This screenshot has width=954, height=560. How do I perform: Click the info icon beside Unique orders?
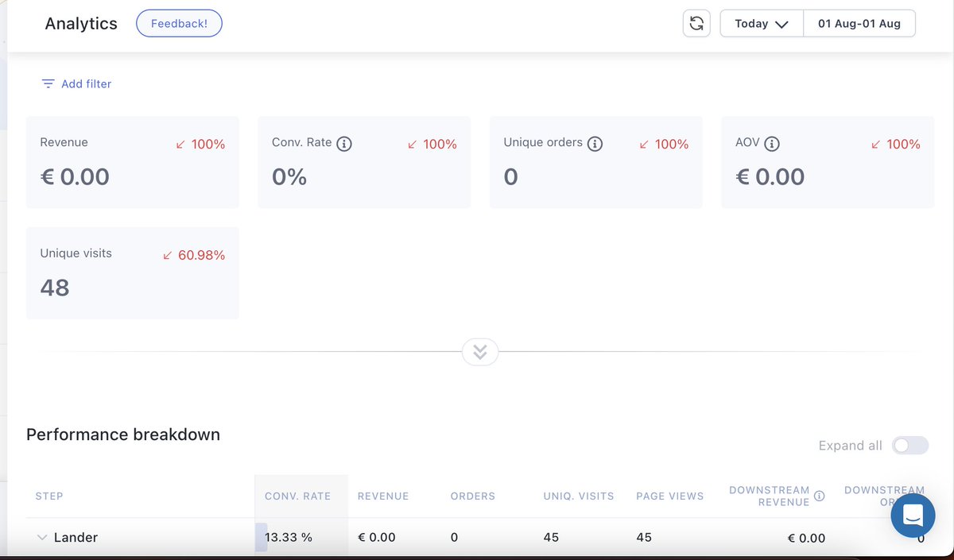click(x=595, y=144)
